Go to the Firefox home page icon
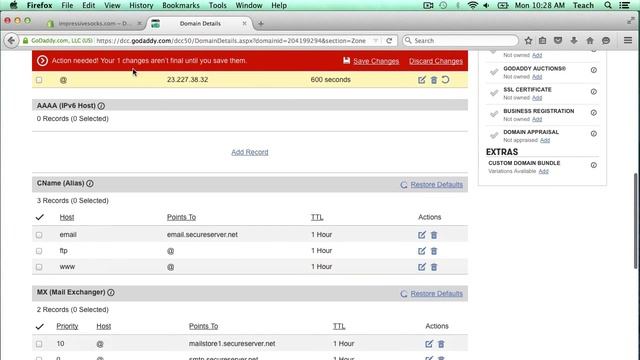The width and height of the screenshot is (640, 360). coord(590,40)
